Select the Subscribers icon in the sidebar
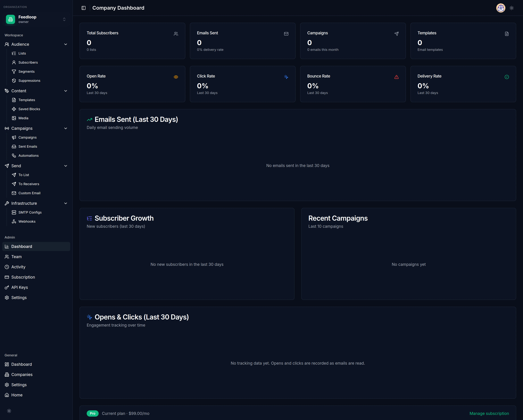Screen dimensions: 523x420 click(x=14, y=62)
